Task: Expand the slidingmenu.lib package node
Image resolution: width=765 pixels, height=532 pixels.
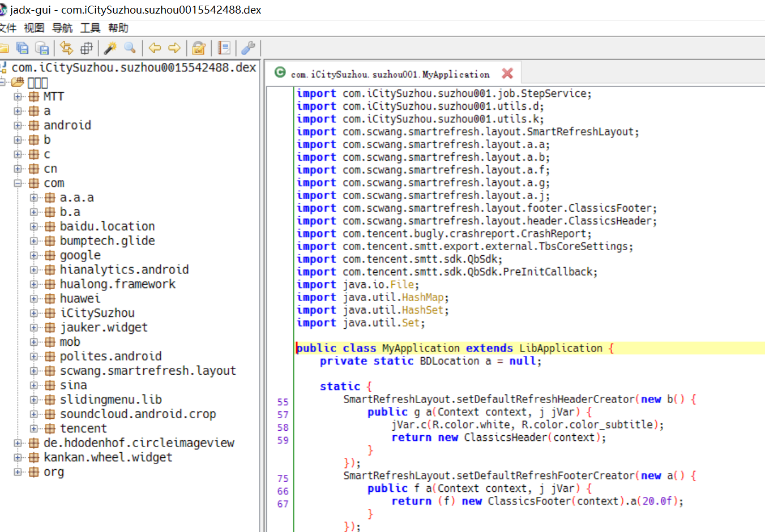Action: (34, 400)
